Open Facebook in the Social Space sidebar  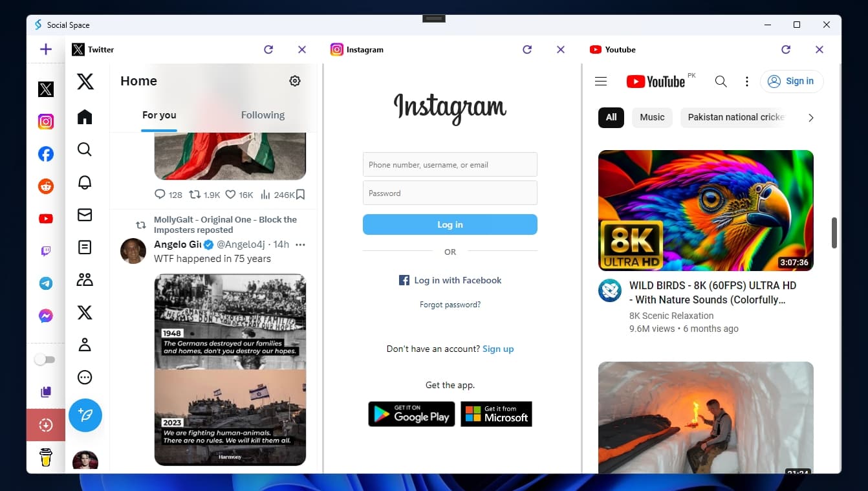(x=45, y=154)
